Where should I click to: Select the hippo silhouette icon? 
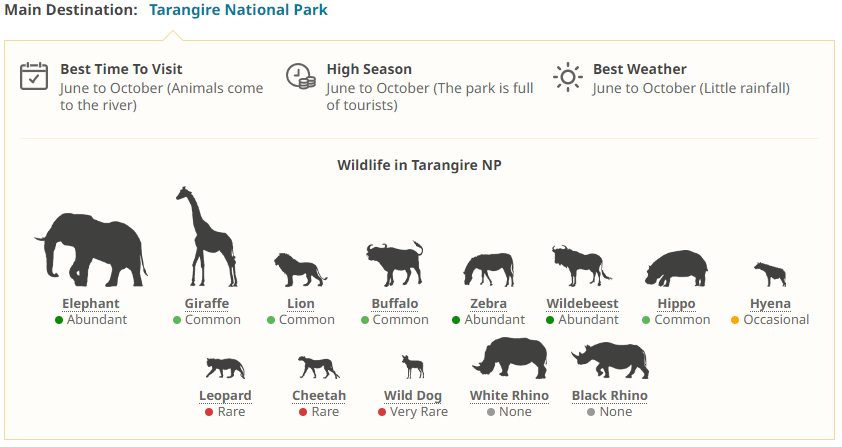pos(676,269)
